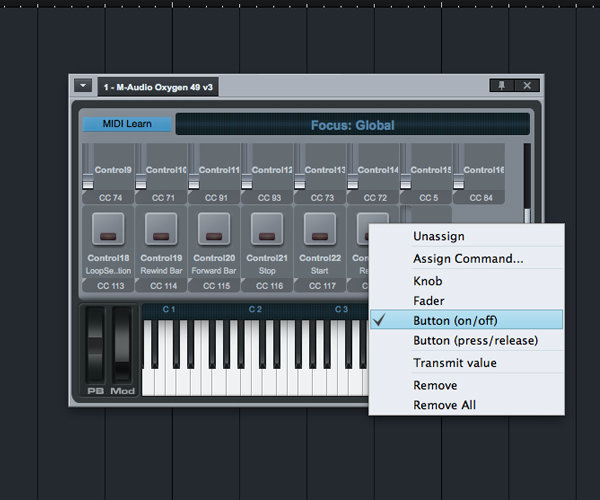This screenshot has height=500, width=600.
Task: Toggle the Control20 Forward Bar button
Action: 214,229
